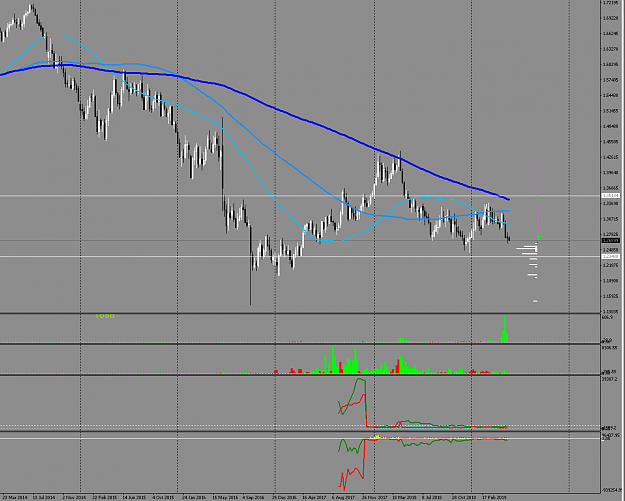Click the 13 Jul 2014 date label
This screenshot has width=625, height=501.
(x=43, y=498)
